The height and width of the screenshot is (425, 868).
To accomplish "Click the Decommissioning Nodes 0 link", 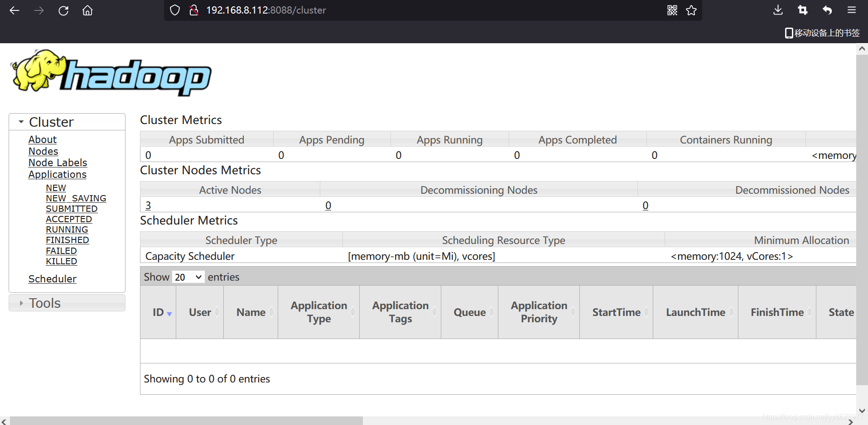I will (x=328, y=205).
